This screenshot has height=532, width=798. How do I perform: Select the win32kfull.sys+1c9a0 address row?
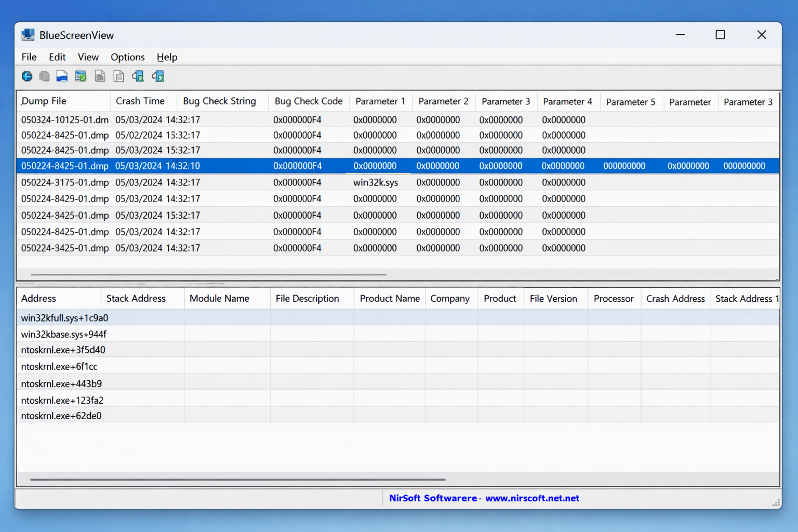[398, 318]
